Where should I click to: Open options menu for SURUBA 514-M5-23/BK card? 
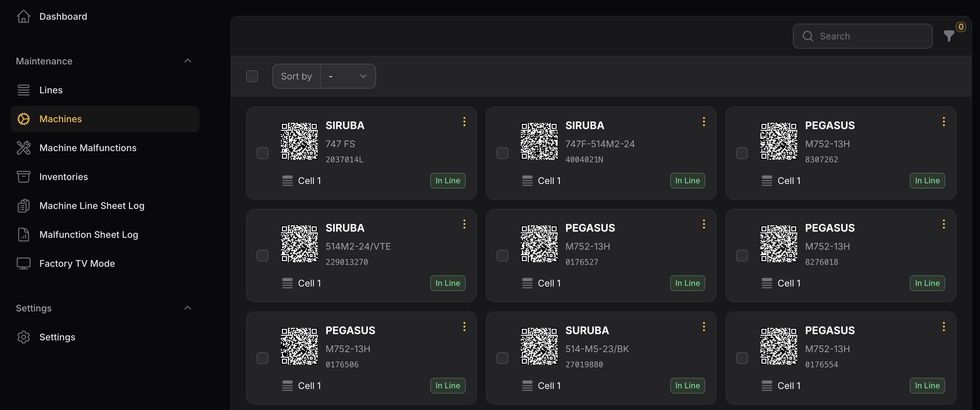click(x=704, y=327)
